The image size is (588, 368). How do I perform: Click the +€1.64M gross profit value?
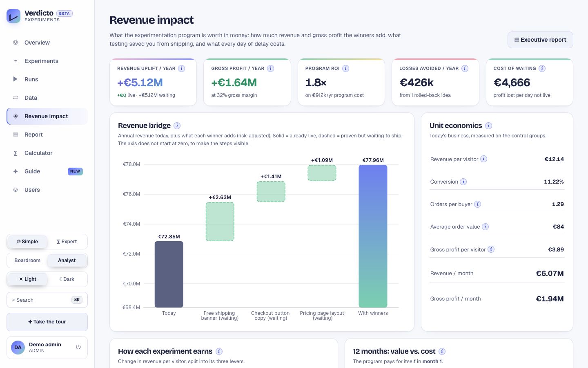tap(234, 83)
